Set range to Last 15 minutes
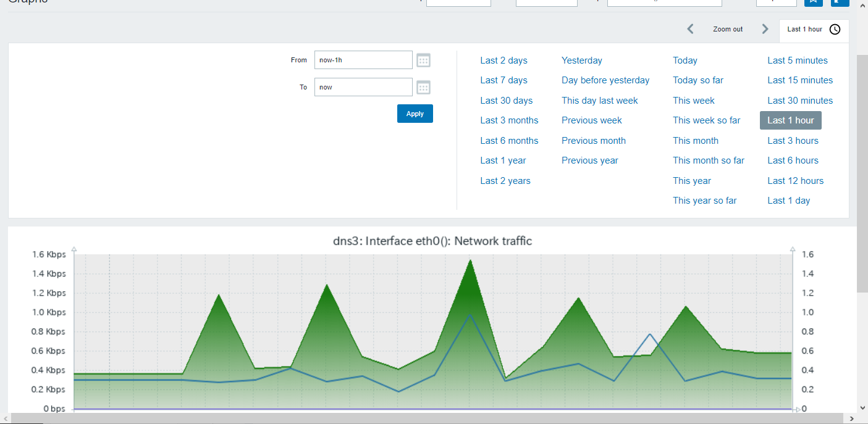Screen dimensions: 868x424 799,80
